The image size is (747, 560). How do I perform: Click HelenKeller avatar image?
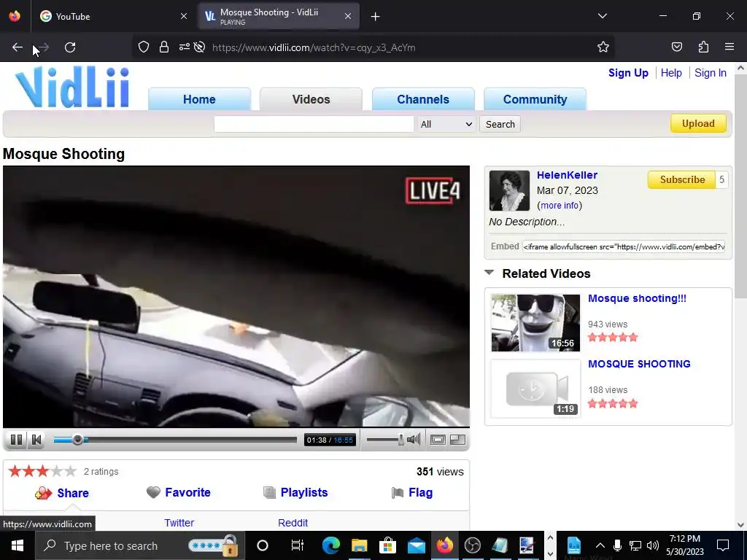pos(509,190)
